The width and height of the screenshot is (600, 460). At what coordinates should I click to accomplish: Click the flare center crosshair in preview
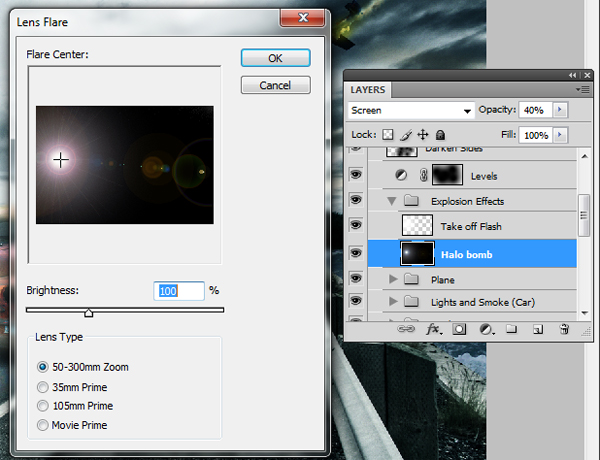pos(60,160)
